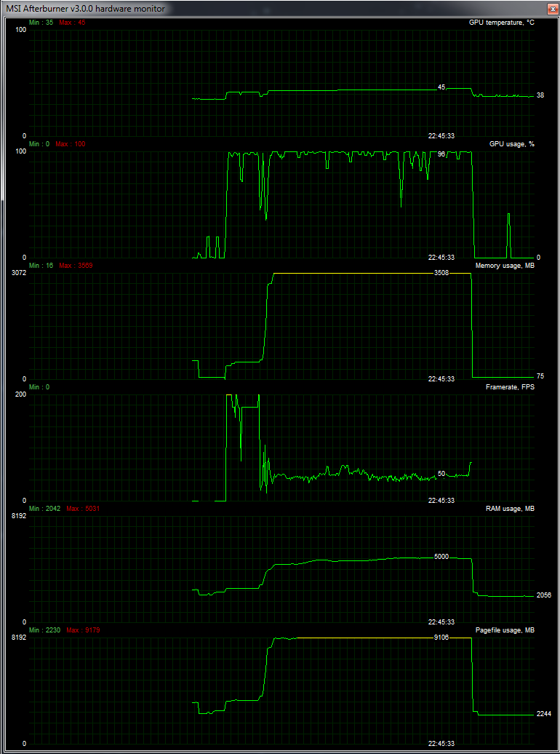The image size is (560, 754).
Task: Click the 9106 value on Pagefile usage graph
Action: click(x=441, y=637)
